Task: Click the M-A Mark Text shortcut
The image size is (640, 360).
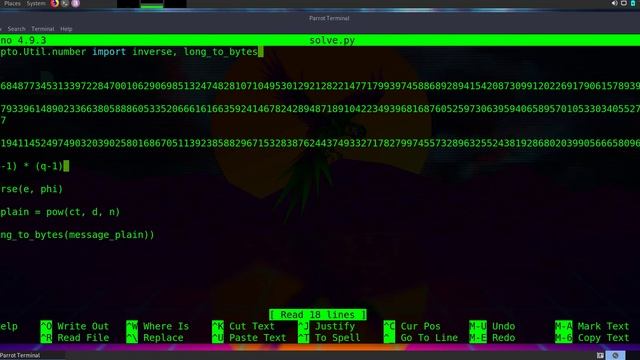Action: [592, 326]
